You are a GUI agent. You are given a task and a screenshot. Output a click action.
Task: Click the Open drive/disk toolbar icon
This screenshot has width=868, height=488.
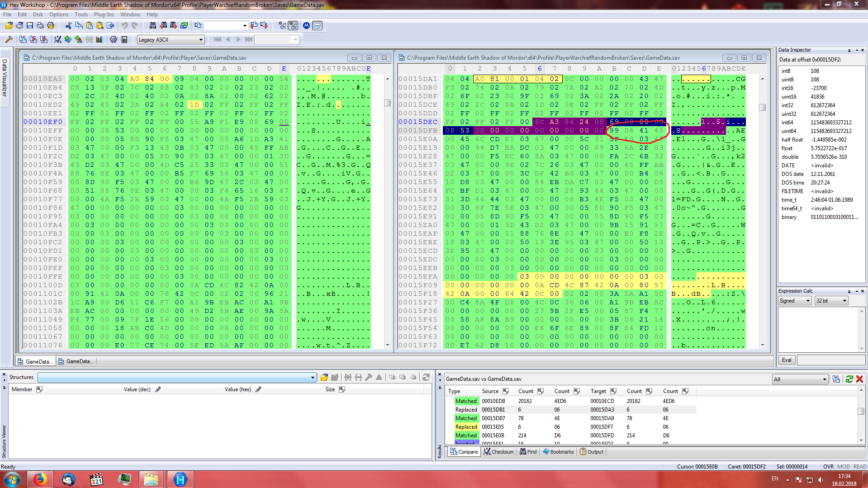(x=19, y=26)
